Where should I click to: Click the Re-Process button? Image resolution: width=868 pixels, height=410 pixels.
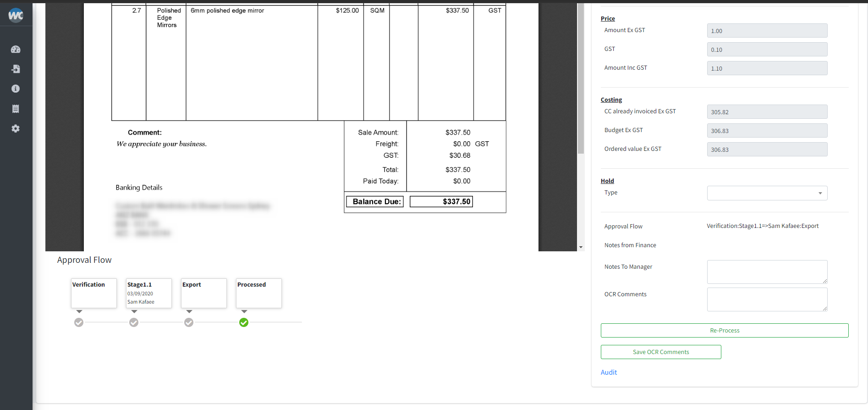tap(725, 330)
